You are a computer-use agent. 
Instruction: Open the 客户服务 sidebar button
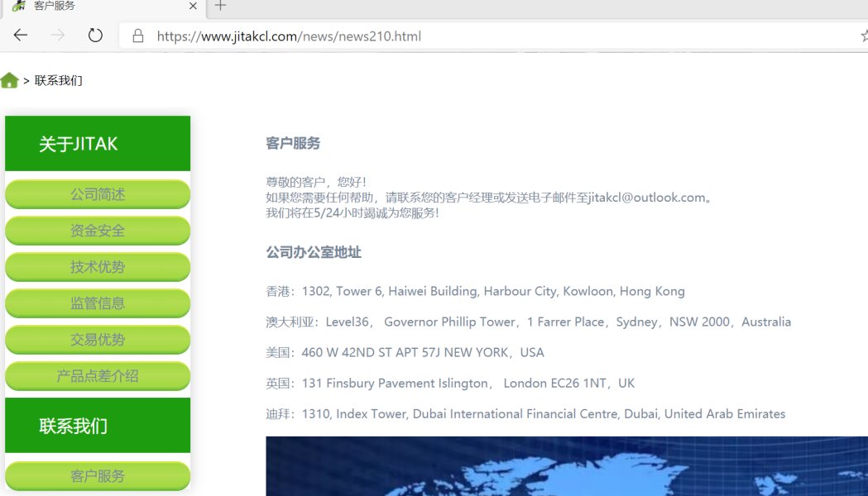point(98,476)
